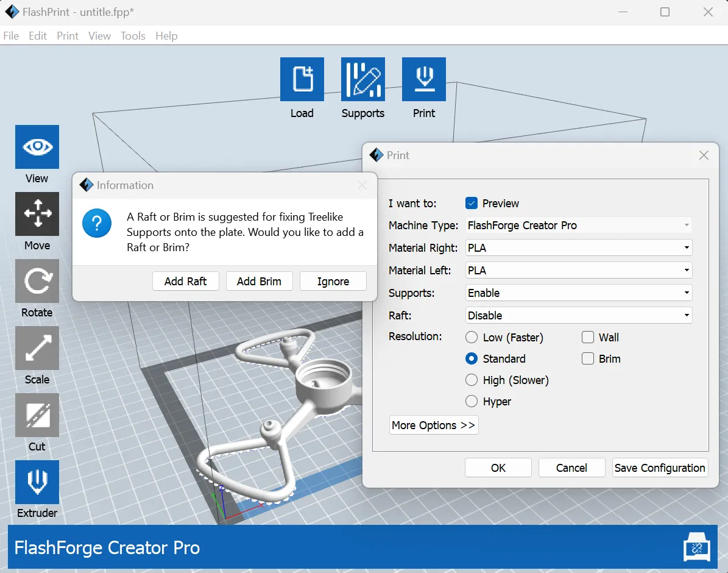
Task: Toggle the Preview checkbox
Action: click(x=472, y=203)
